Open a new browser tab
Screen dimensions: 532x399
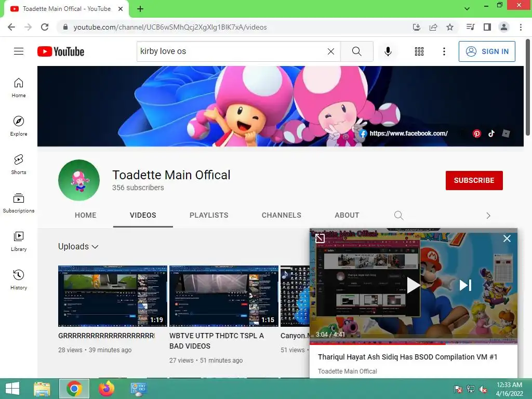pos(140,9)
